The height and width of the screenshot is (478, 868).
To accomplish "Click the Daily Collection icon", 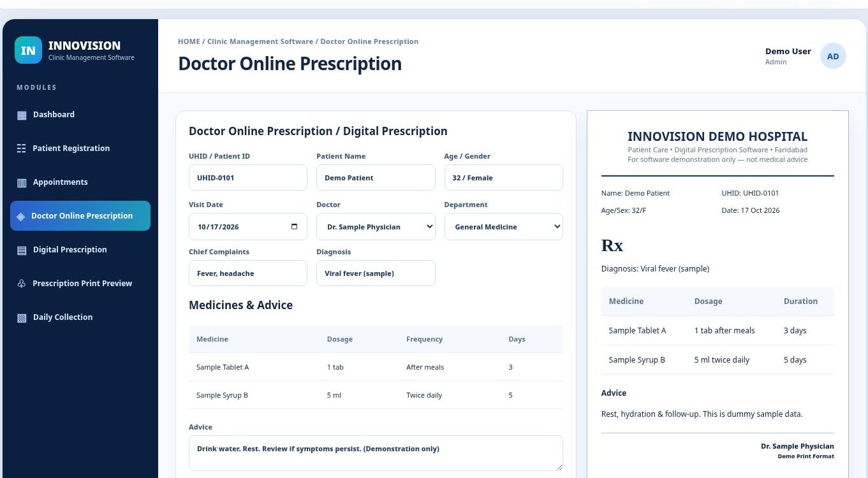I will [x=22, y=318].
